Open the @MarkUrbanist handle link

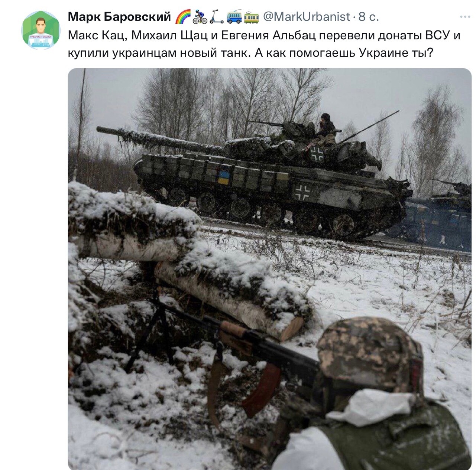pos(307,17)
